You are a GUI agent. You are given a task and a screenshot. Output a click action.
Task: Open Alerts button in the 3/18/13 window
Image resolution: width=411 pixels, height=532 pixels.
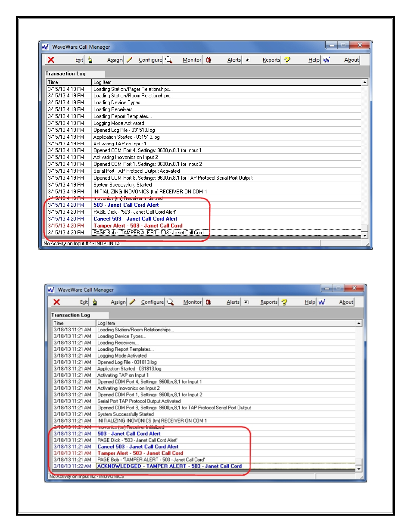[x=222, y=302]
